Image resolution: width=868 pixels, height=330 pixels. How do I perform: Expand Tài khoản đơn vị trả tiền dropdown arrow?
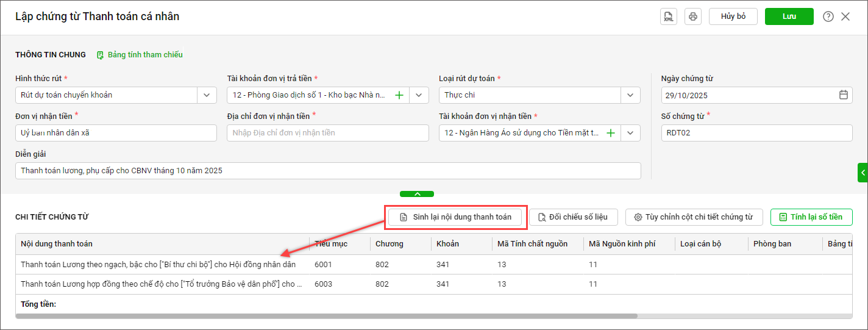tap(419, 95)
